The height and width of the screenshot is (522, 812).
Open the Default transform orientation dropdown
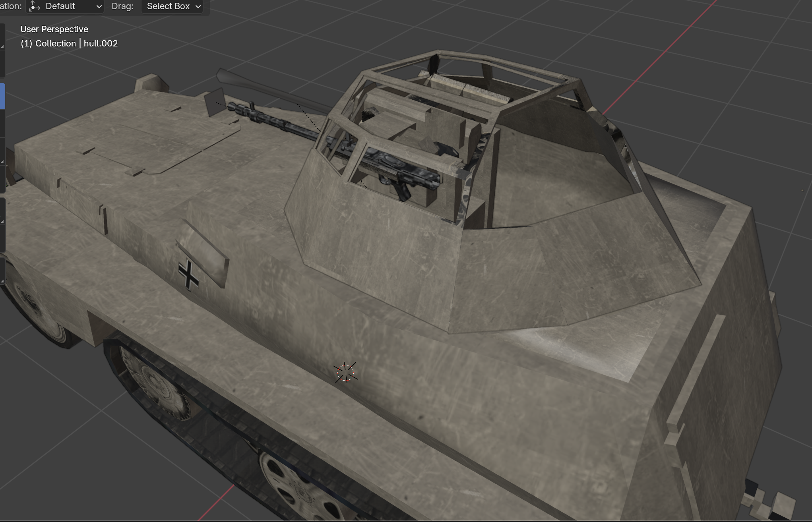point(65,6)
